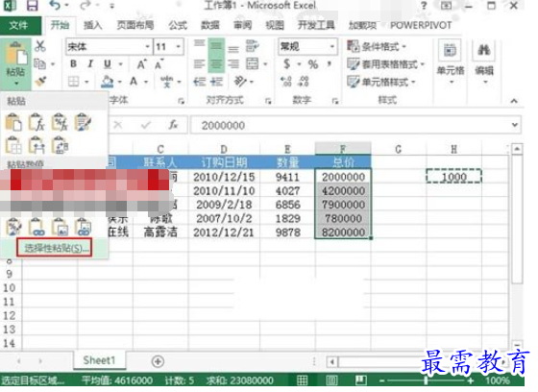Select the Sheet1 tab
Screen dimensions: 538x392
[99, 360]
